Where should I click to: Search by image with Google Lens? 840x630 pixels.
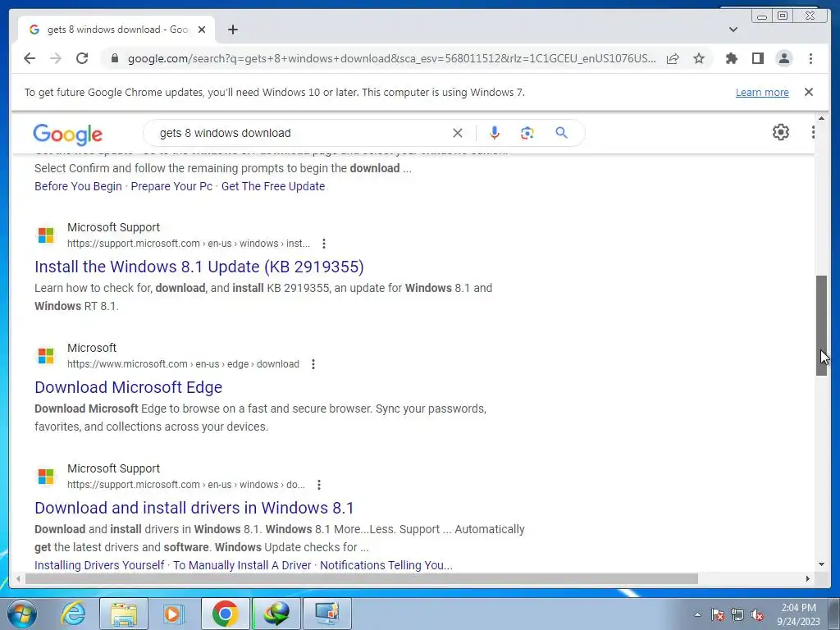click(527, 133)
